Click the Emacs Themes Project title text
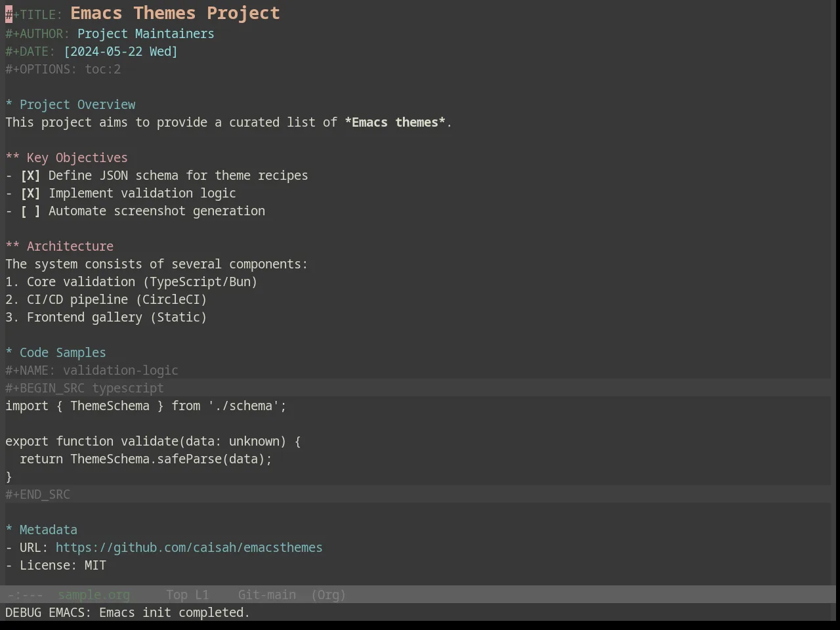The width and height of the screenshot is (840, 630). click(x=175, y=13)
